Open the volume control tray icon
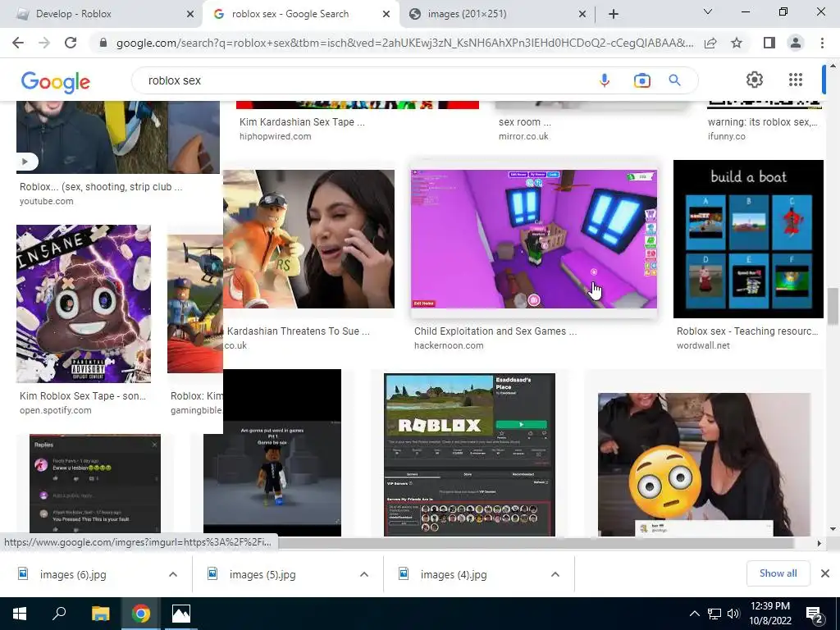Image resolution: width=840 pixels, height=630 pixels. (x=733, y=614)
